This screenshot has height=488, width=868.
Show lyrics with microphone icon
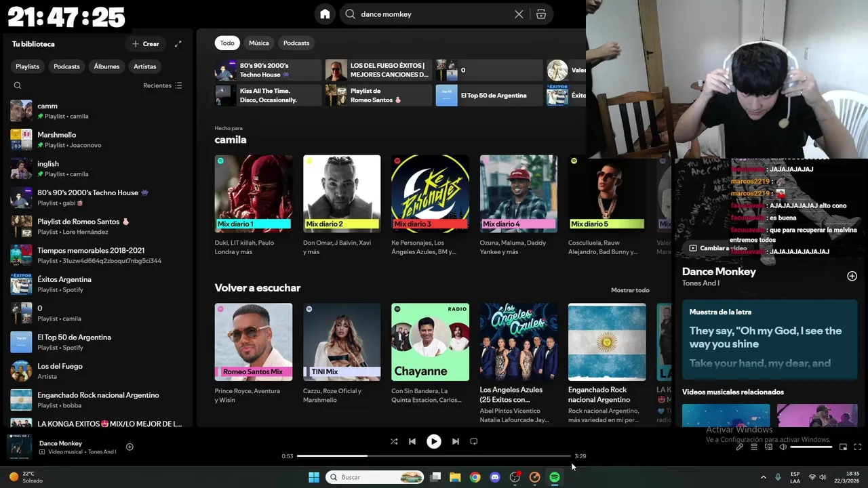pos(740,447)
